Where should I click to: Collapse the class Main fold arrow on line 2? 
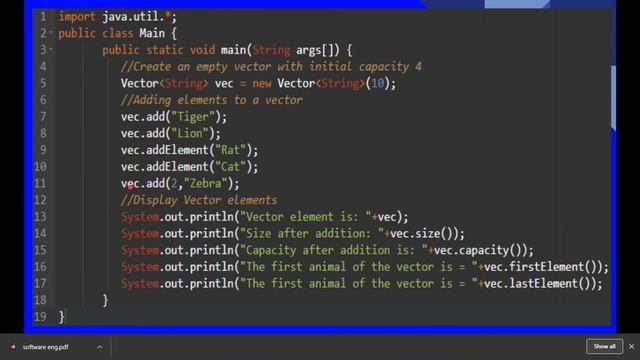(51, 32)
